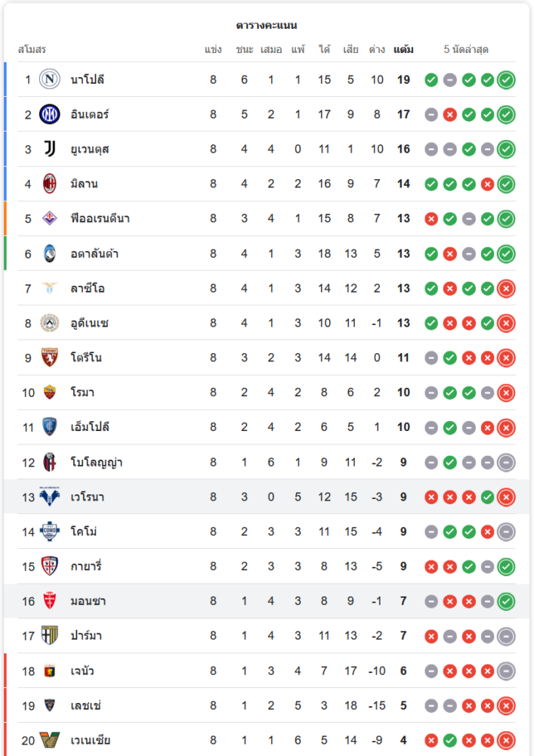Click the AC Milan crest icon

coord(50,184)
